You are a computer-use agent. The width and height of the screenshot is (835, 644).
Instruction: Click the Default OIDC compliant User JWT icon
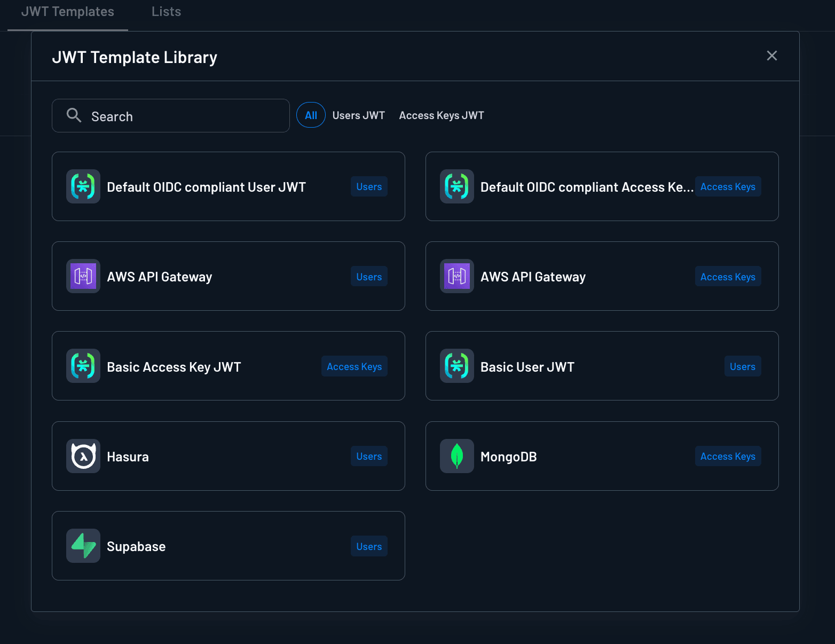pyautogui.click(x=83, y=186)
